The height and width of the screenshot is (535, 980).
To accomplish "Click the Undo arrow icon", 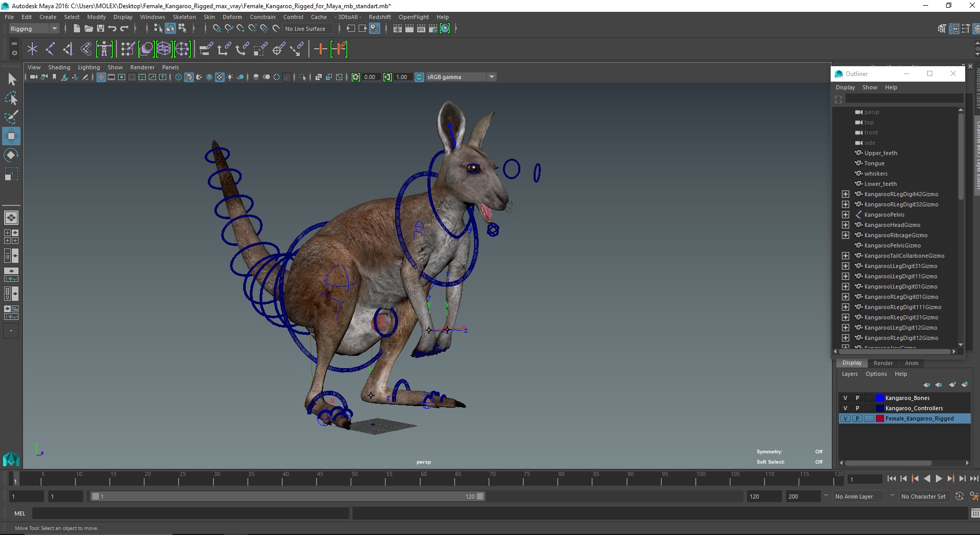I will tap(112, 29).
